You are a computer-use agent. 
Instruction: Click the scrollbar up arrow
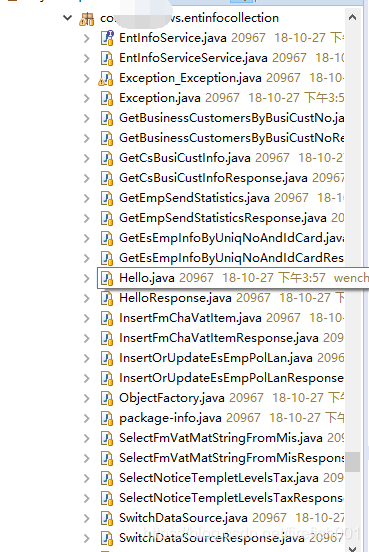[352, 17]
